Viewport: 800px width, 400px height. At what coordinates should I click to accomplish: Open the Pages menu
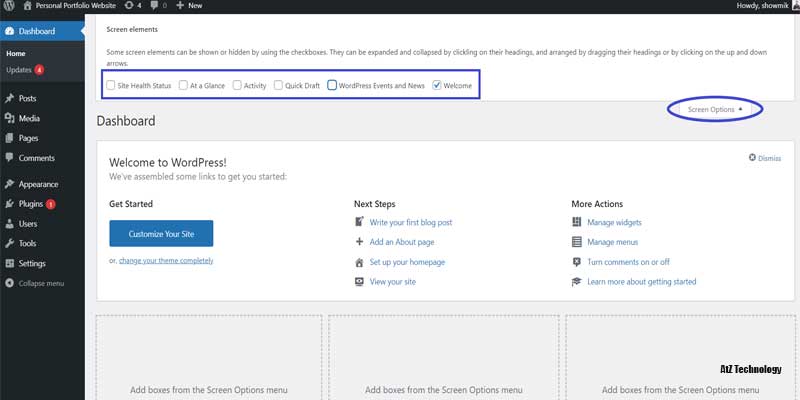tap(29, 138)
